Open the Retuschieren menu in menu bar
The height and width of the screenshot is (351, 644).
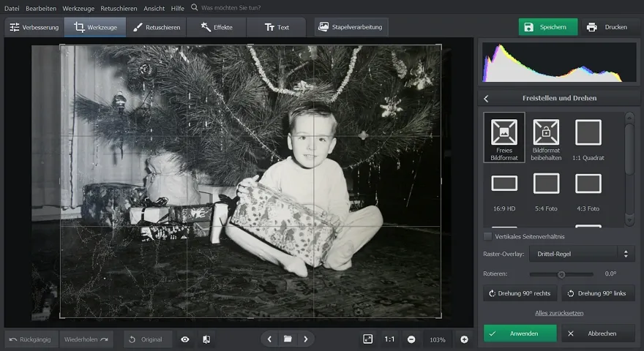pos(119,8)
